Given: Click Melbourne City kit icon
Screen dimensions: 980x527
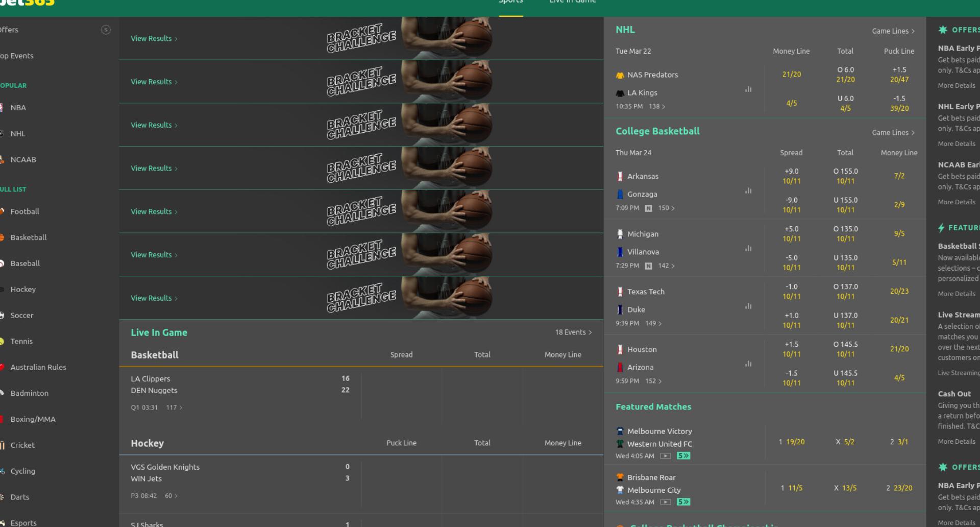Looking at the screenshot, I should click(620, 490).
